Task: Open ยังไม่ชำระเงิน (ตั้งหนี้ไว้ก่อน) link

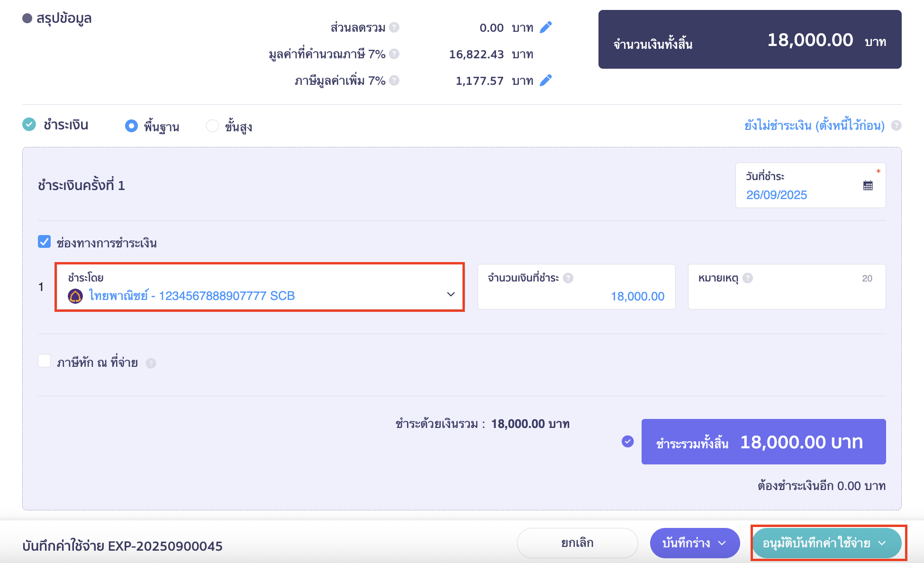Action: [814, 126]
